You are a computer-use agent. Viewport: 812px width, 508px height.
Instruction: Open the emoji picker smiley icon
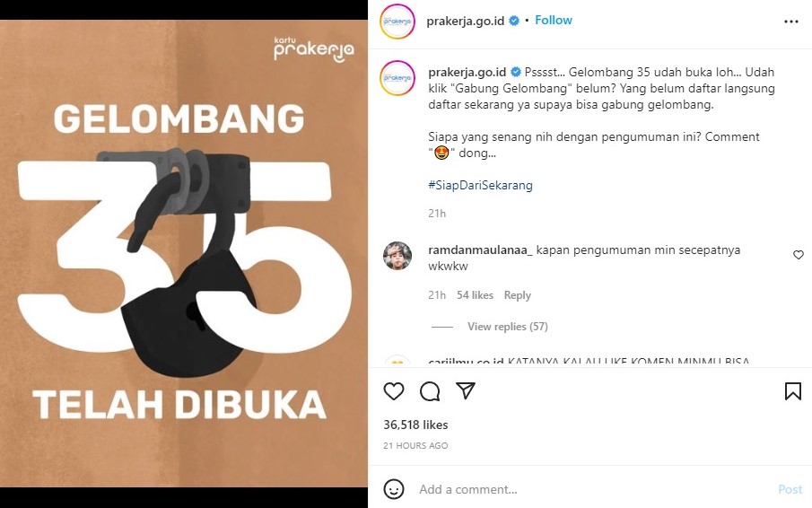click(394, 489)
